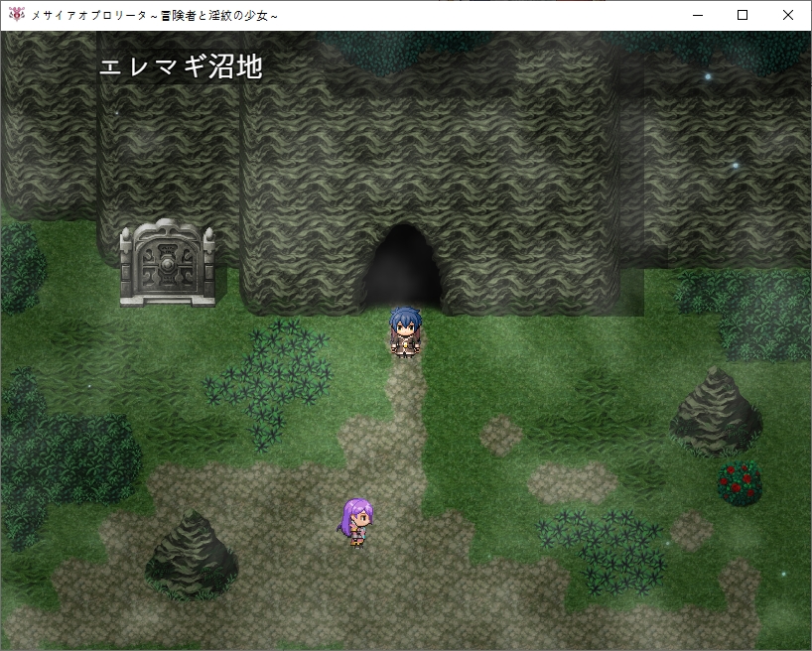This screenshot has height=651, width=812.
Task: Click the rock mound on the cobblestone path
Action: click(192, 554)
